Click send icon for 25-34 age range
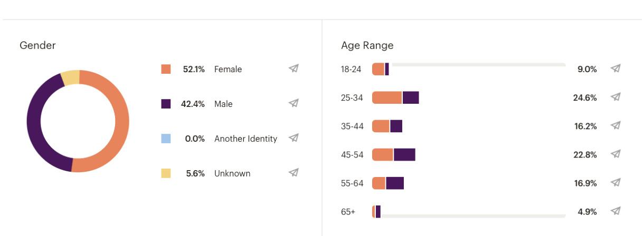This screenshot has width=644, height=236. 615,97
